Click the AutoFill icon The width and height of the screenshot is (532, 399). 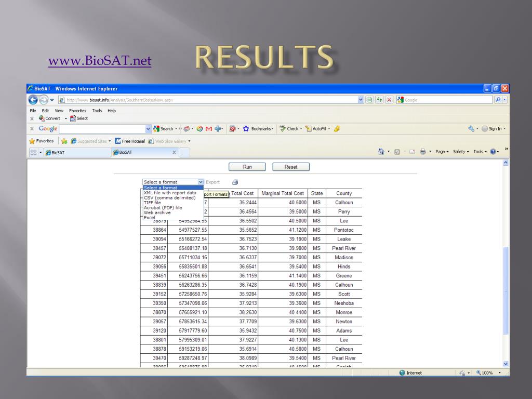click(309, 129)
